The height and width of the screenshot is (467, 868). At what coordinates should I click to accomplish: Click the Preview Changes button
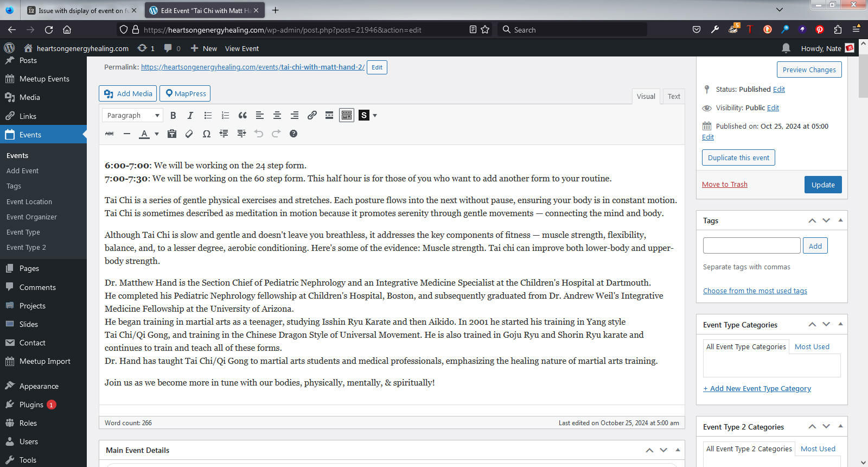(x=809, y=70)
